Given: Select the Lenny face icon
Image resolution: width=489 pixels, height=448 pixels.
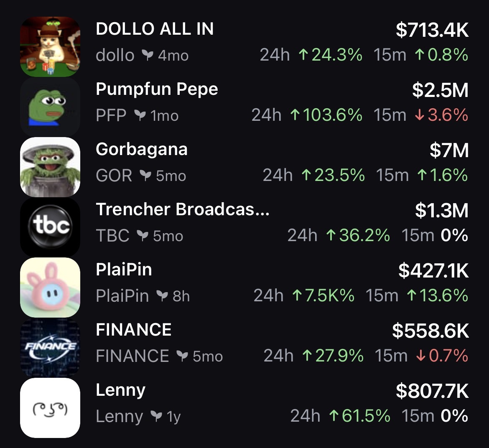Looking at the screenshot, I should click(50, 408).
